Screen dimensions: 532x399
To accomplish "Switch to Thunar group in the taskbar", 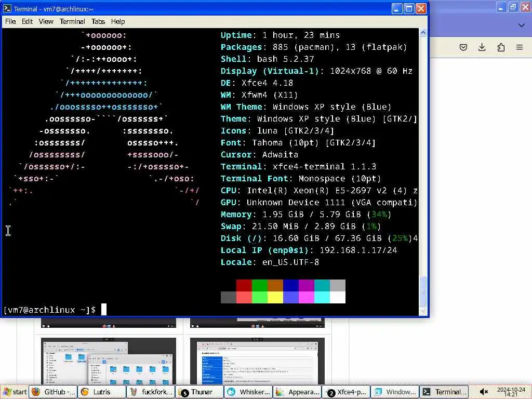I will pos(199,392).
